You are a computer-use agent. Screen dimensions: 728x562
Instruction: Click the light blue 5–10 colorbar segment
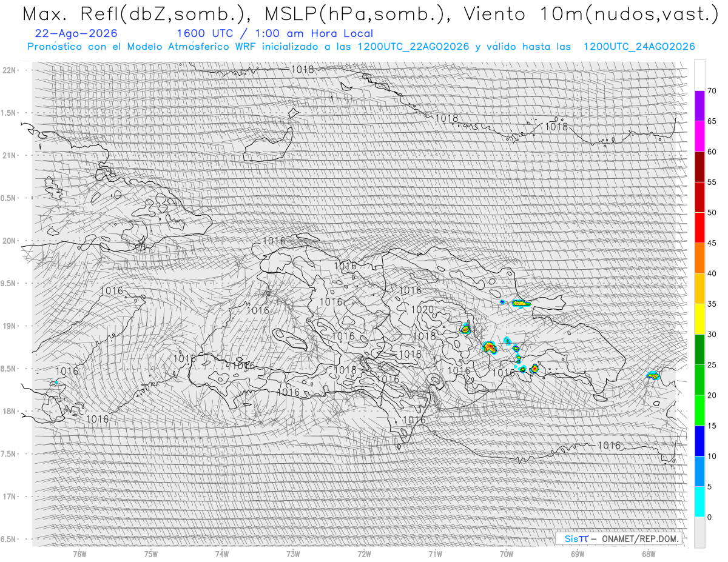click(699, 471)
